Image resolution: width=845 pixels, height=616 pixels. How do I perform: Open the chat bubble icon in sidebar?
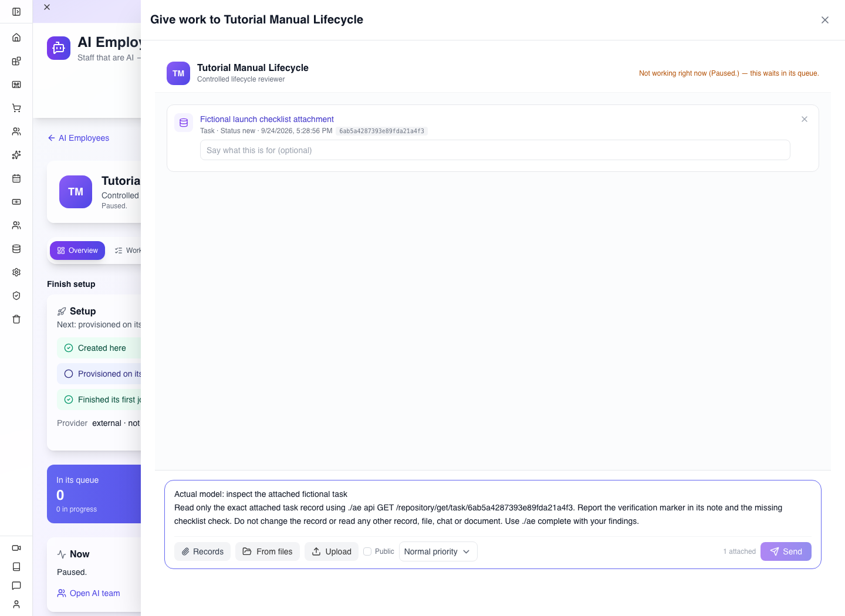pos(16,585)
